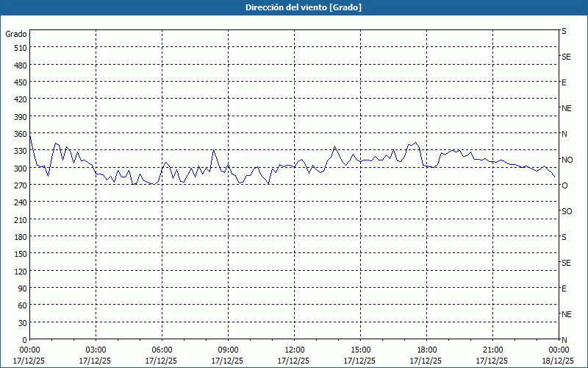
Task: Select the 09:00 time axis label
Action: click(x=228, y=350)
